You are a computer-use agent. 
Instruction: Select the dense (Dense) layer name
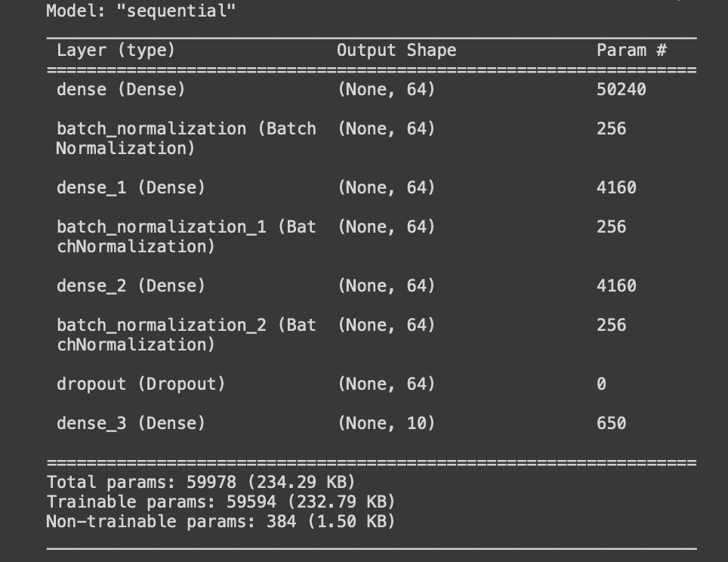(121, 89)
